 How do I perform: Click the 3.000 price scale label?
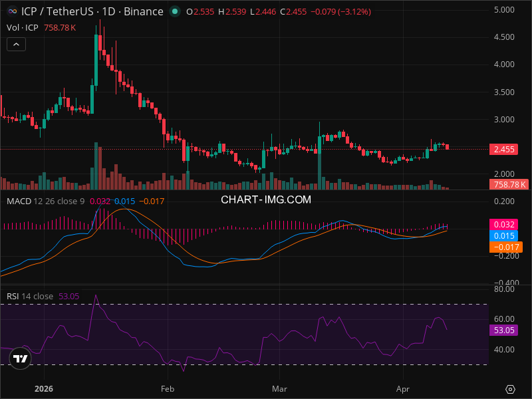coord(504,120)
